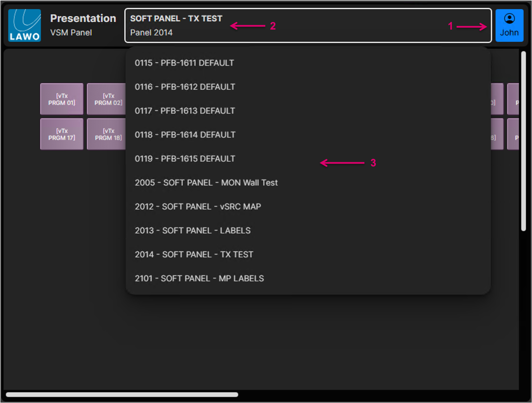Click the Lawo logo icon
The image size is (532, 403).
25,25
